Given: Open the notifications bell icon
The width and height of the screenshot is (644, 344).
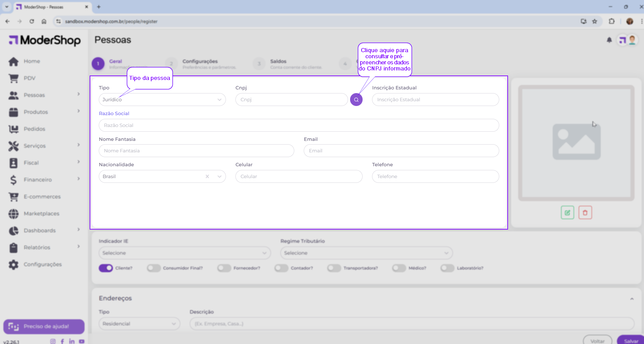Looking at the screenshot, I should 609,40.
